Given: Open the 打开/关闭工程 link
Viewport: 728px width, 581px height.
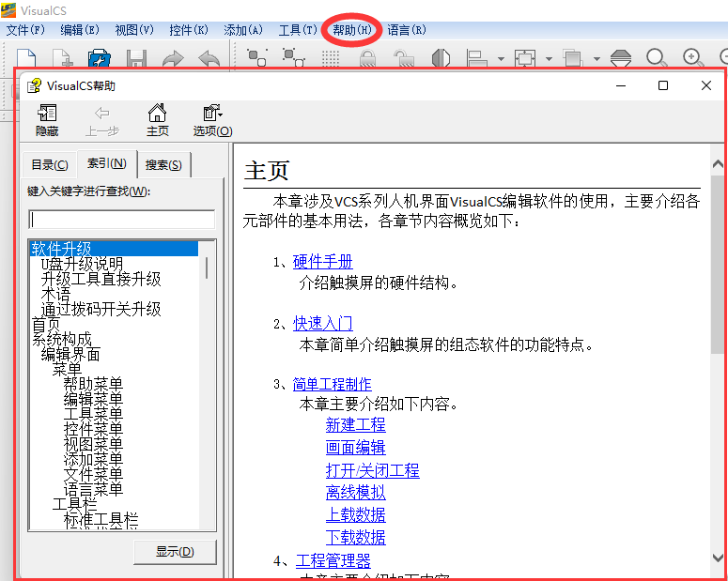Looking at the screenshot, I should pyautogui.click(x=372, y=470).
